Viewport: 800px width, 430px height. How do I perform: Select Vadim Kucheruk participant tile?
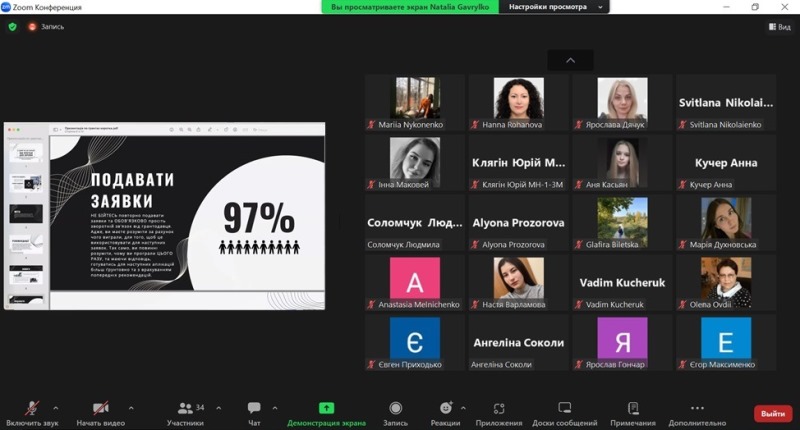pyautogui.click(x=622, y=283)
